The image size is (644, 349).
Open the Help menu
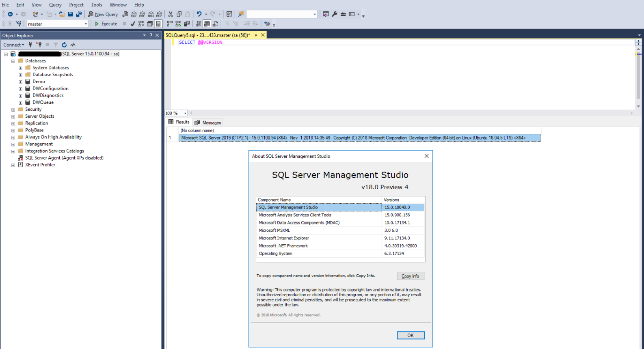139,5
